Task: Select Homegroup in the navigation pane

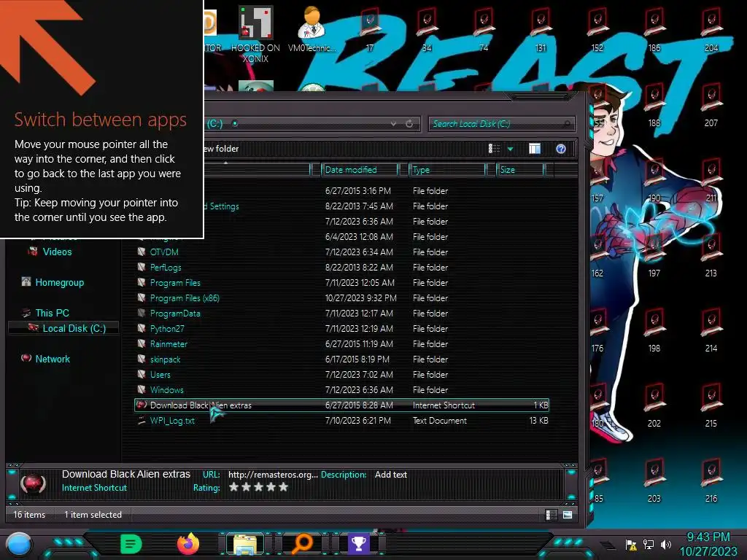Action: point(60,282)
